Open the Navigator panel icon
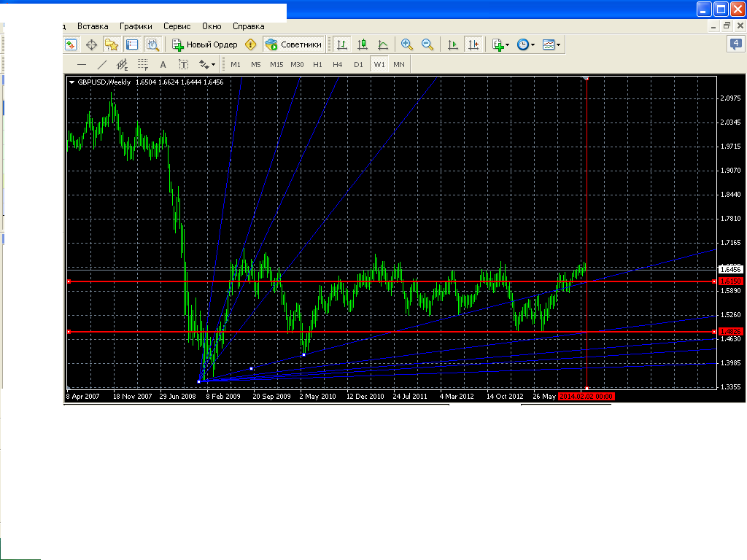Viewport: 747px width, 560px height. (112, 44)
